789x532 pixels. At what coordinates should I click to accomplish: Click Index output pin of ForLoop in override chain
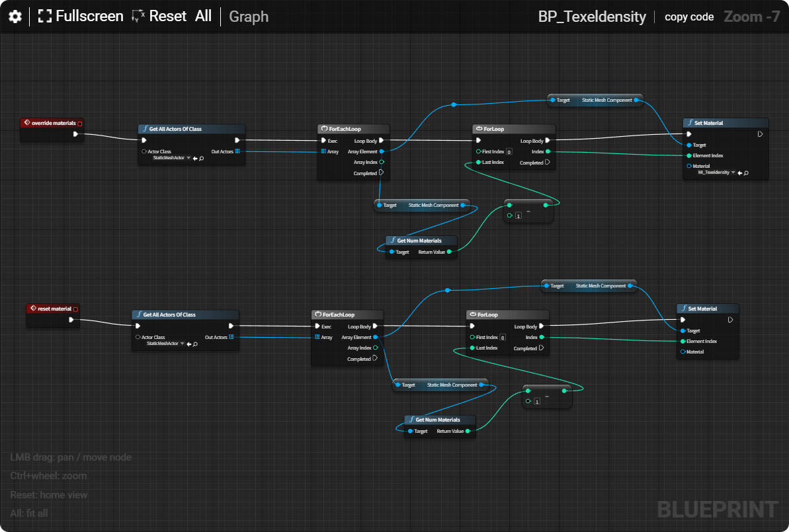point(548,151)
